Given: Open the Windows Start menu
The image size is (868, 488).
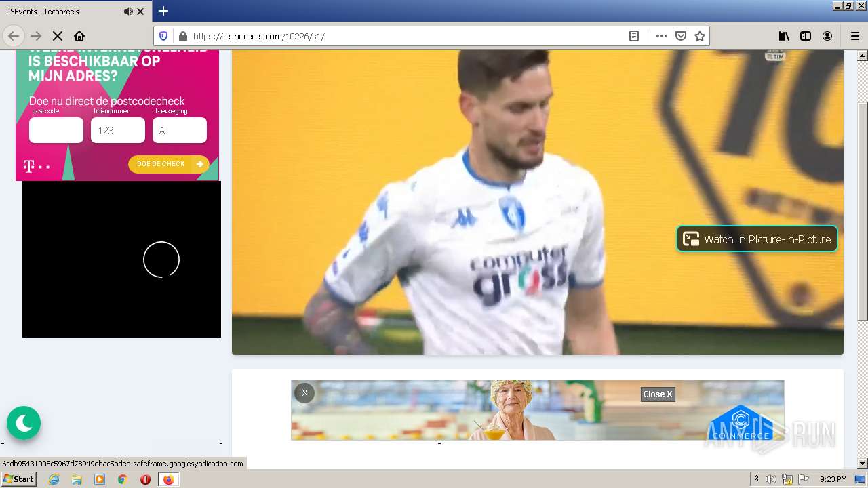Looking at the screenshot, I should pos(18,479).
